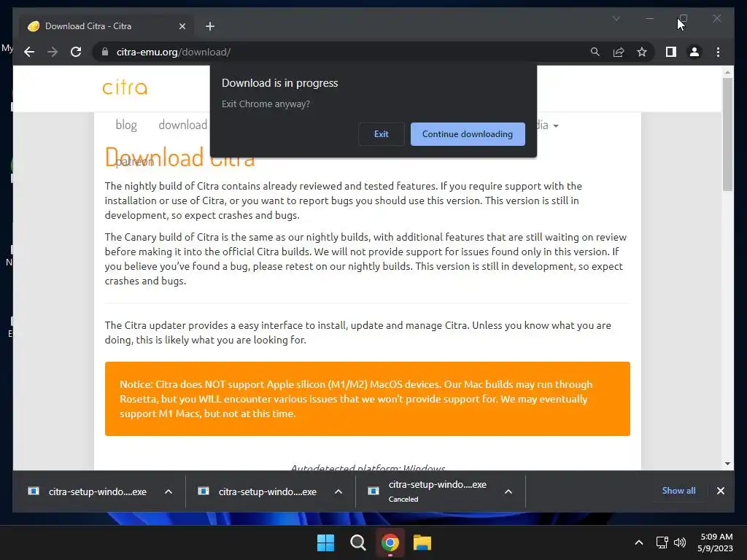Click the Exit button in the dialog
The height and width of the screenshot is (560, 747).
click(381, 134)
